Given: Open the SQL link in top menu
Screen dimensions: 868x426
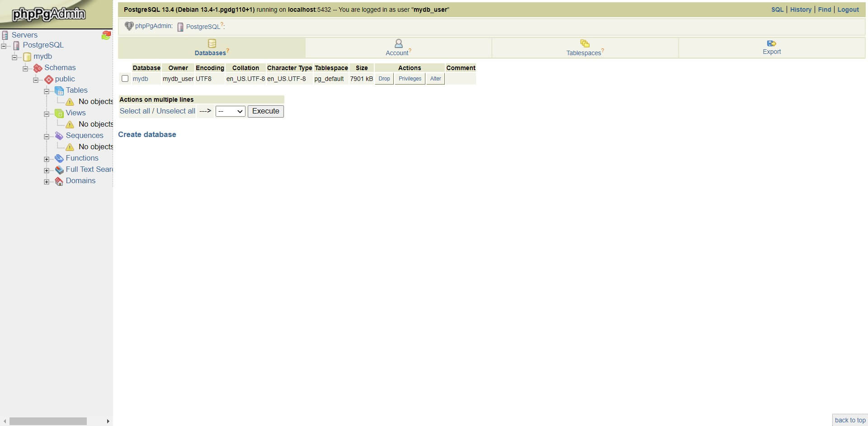Looking at the screenshot, I should [777, 9].
